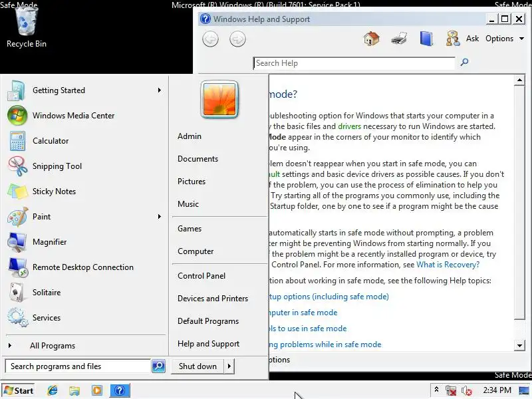532x399 pixels.
Task: Open Remote Desktop Connection
Action: (x=85, y=267)
